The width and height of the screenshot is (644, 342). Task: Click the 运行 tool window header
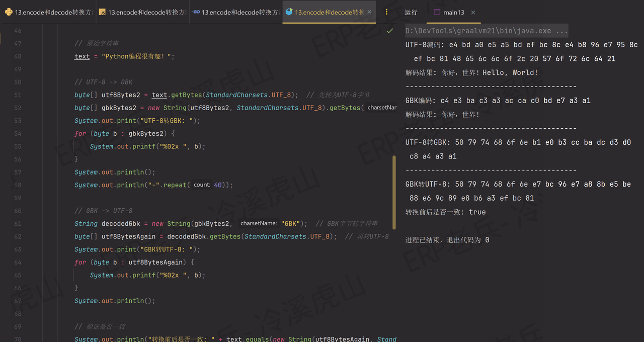point(411,12)
